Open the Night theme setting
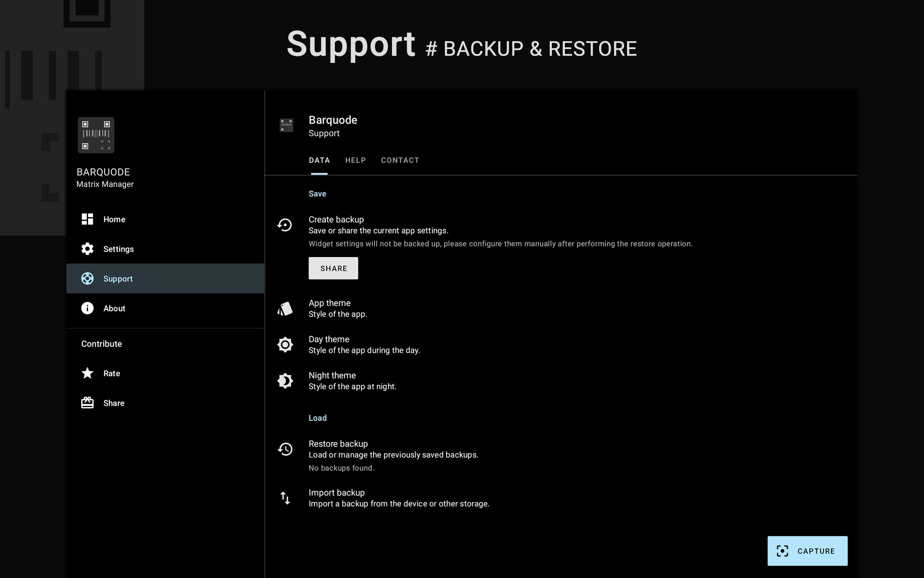This screenshot has height=578, width=924. click(x=561, y=381)
